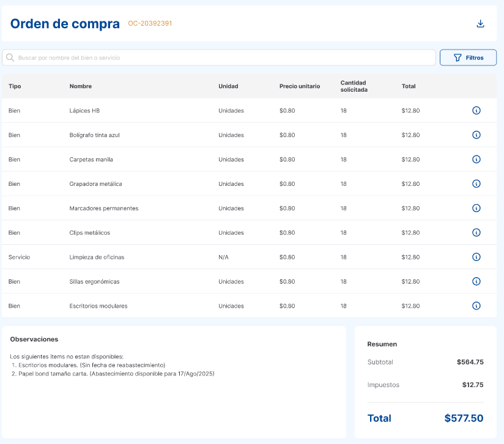Image resolution: width=504 pixels, height=444 pixels.
Task: View info icon for Carpetas manila
Action: point(476,160)
